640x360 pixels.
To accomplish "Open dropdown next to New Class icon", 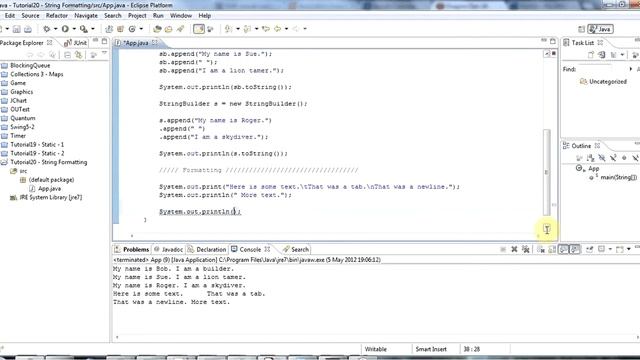I will pyautogui.click(x=141, y=29).
